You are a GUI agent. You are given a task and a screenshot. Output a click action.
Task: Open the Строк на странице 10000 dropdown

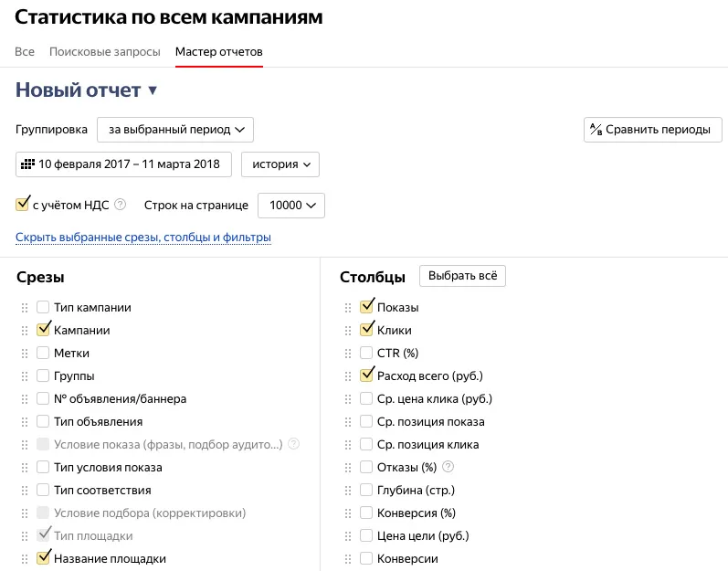[x=291, y=206]
